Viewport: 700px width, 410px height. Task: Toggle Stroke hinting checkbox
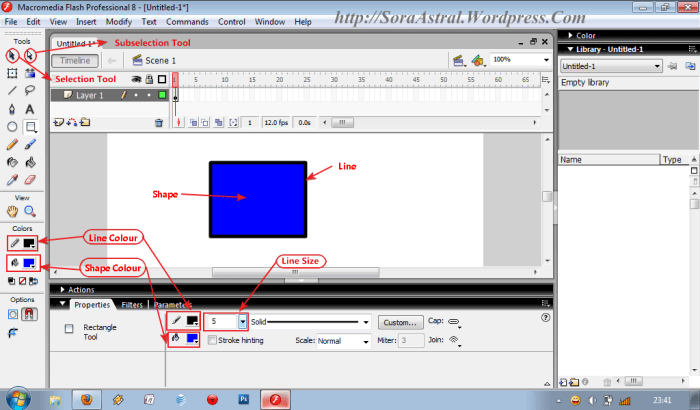pos(212,340)
